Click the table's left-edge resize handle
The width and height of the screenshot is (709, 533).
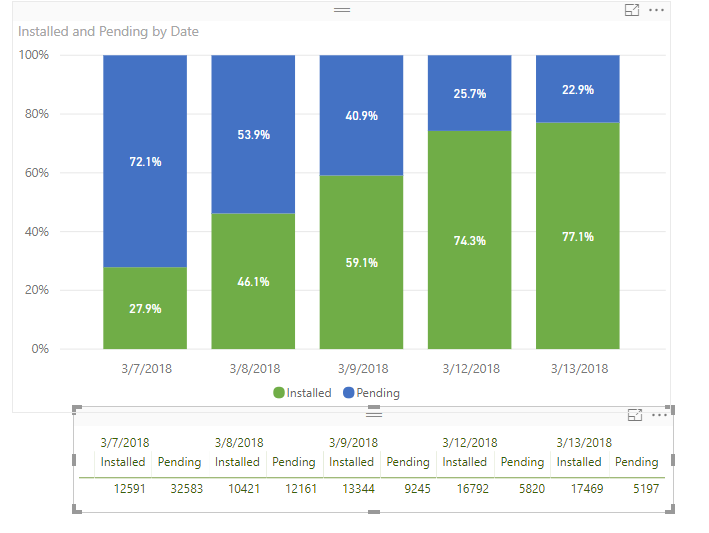click(x=76, y=460)
